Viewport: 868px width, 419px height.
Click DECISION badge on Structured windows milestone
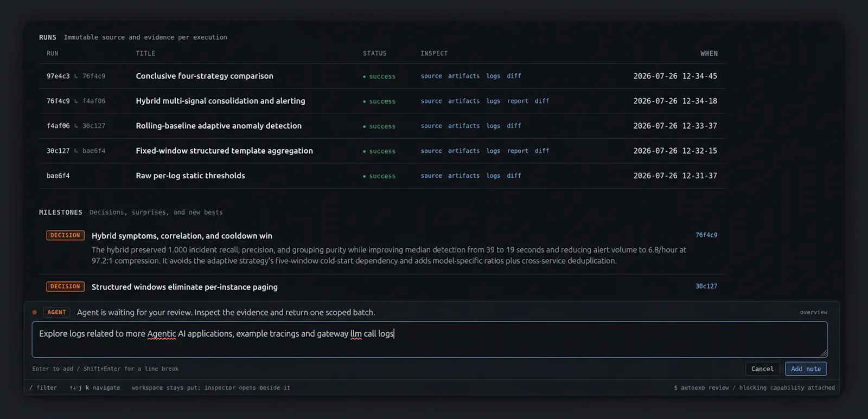65,286
